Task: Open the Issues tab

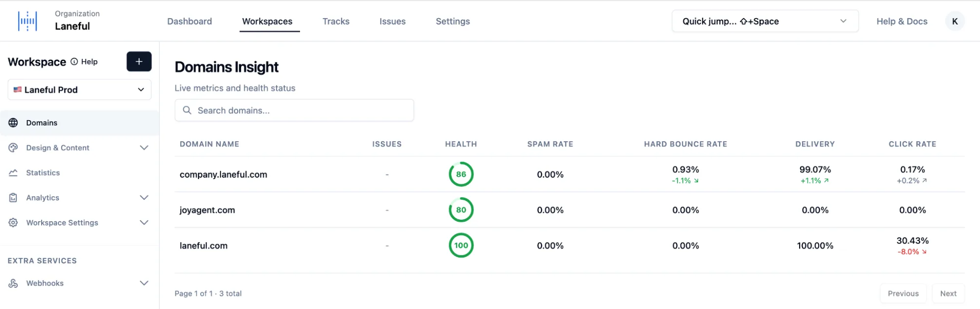Action: [393, 21]
